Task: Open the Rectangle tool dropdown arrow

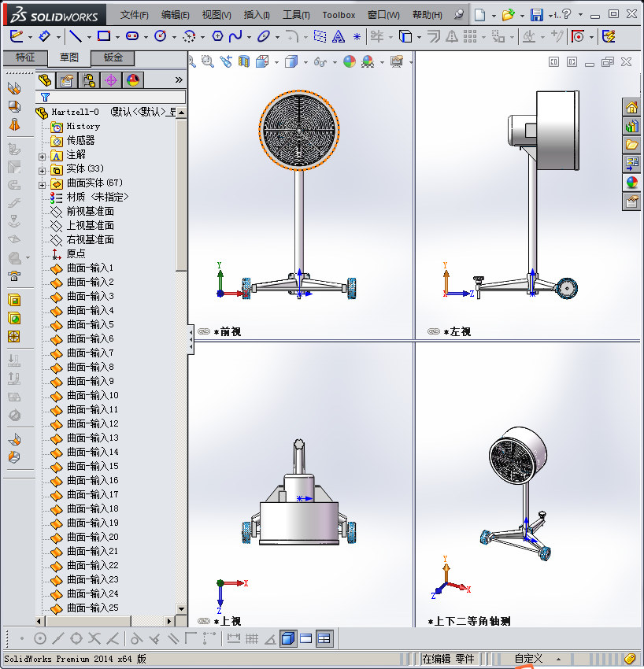Action: [117, 38]
